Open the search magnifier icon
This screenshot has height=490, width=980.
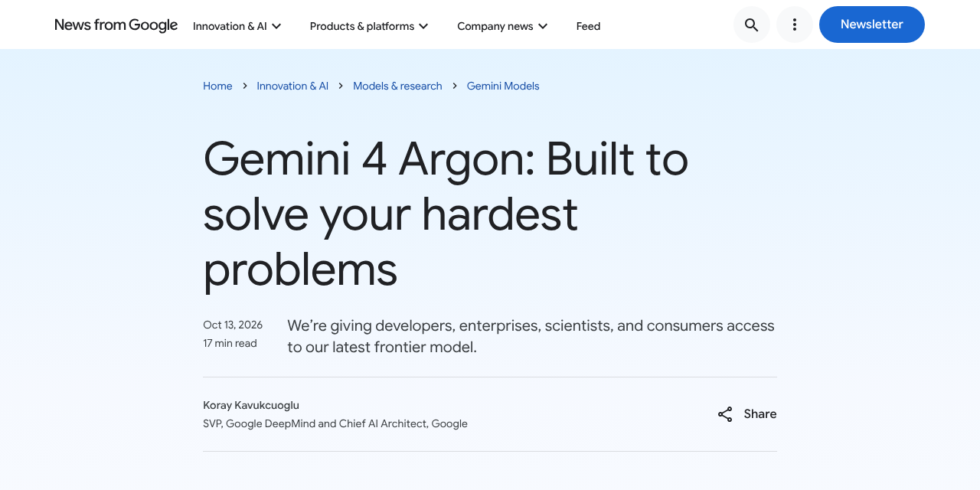coord(752,24)
